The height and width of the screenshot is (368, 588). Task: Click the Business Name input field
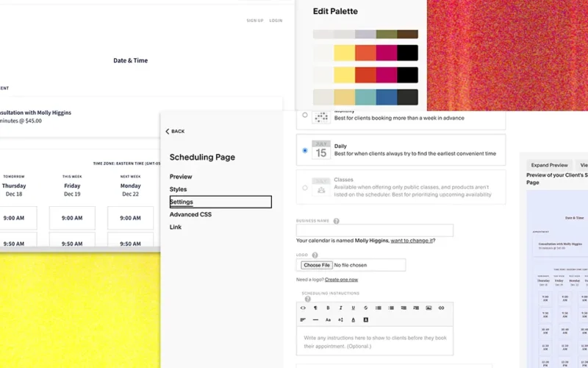pyautogui.click(x=375, y=230)
